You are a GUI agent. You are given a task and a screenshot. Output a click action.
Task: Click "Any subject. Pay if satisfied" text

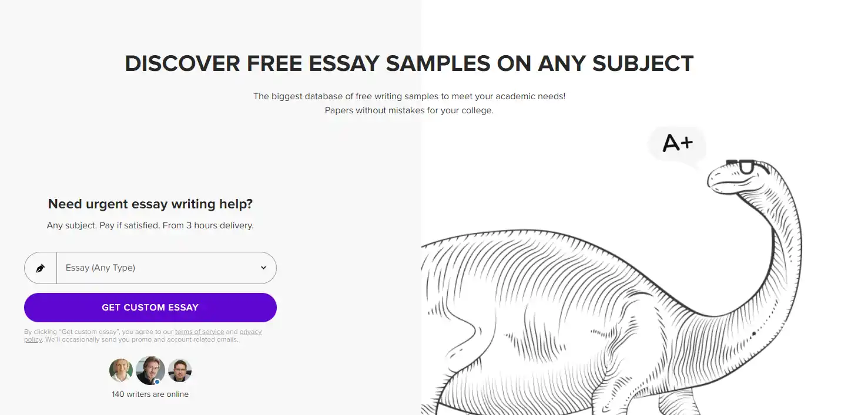pos(150,225)
